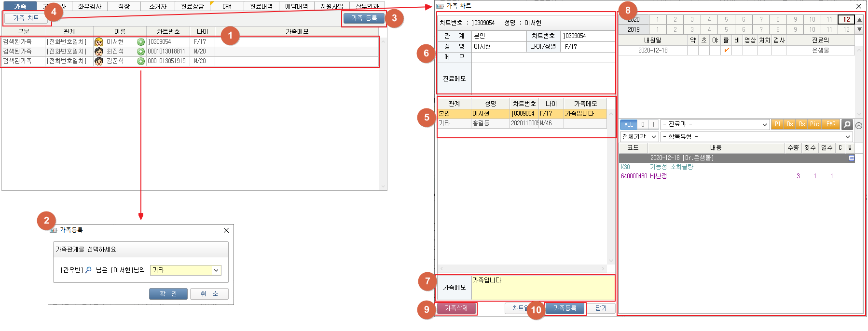The height and width of the screenshot is (331, 868).
Task: Click green plus icon next to 이서현
Action: [141, 42]
